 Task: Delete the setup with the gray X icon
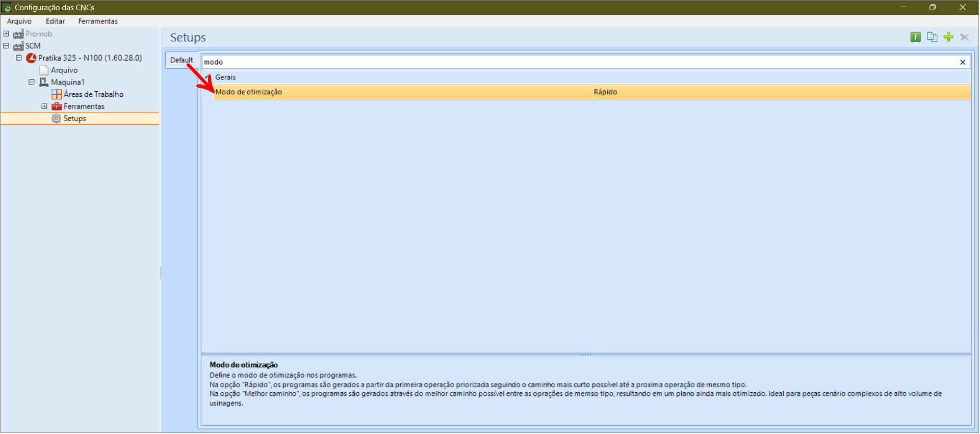pos(965,37)
